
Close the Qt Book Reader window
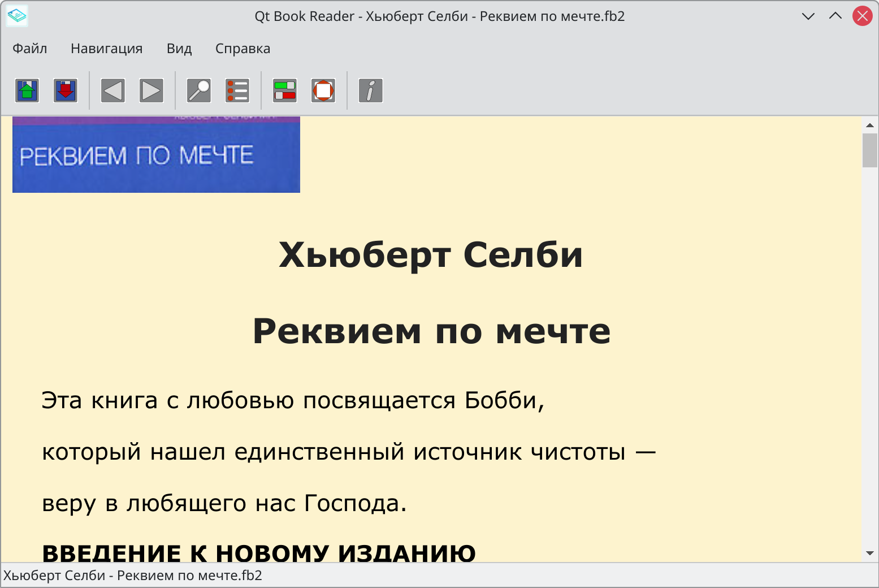pyautogui.click(x=863, y=16)
